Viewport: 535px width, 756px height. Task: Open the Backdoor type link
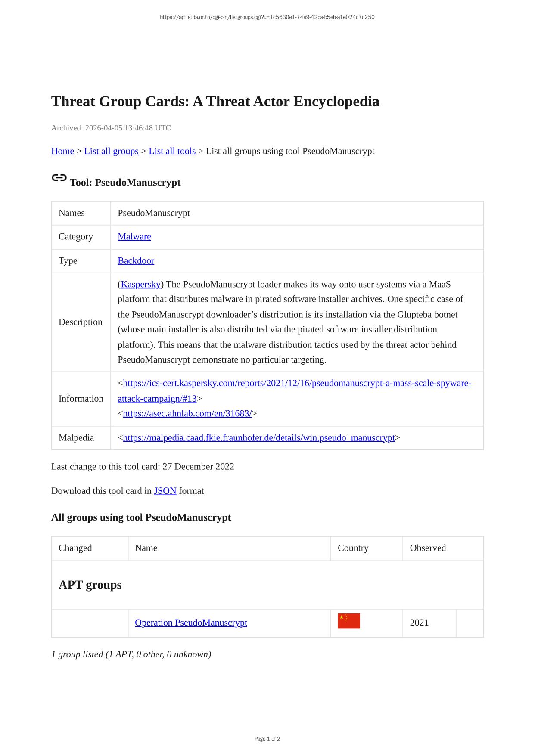click(x=136, y=260)
